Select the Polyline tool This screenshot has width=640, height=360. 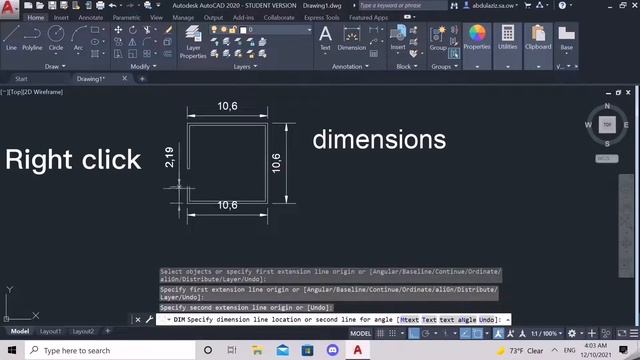[32, 38]
